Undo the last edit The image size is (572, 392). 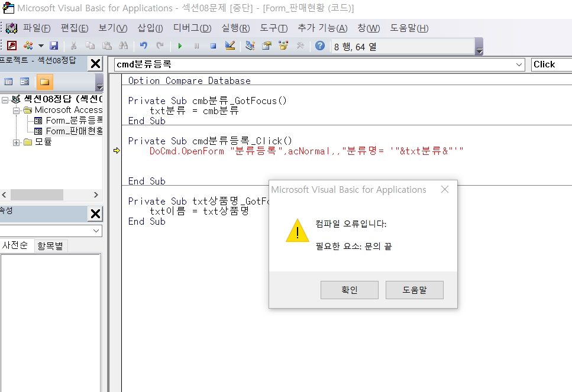tap(143, 46)
